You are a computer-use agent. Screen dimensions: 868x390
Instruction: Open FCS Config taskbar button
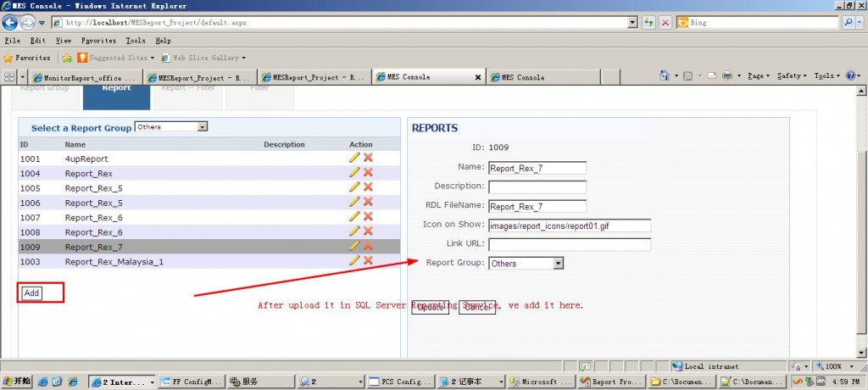tap(400, 382)
